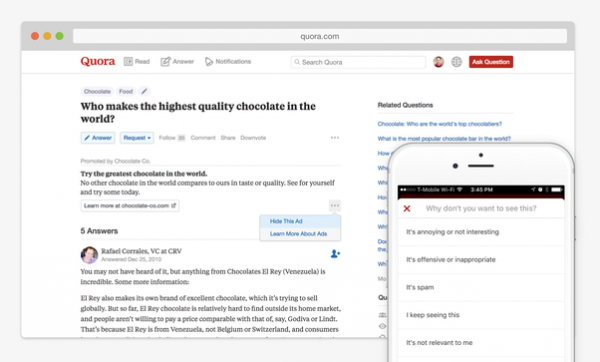Open the Read feed
Image resolution: width=600 pixels, height=362 pixels.
137,62
